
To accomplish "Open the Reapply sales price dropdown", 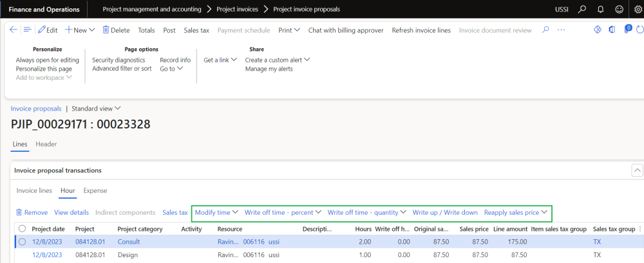I will click(x=515, y=212).
